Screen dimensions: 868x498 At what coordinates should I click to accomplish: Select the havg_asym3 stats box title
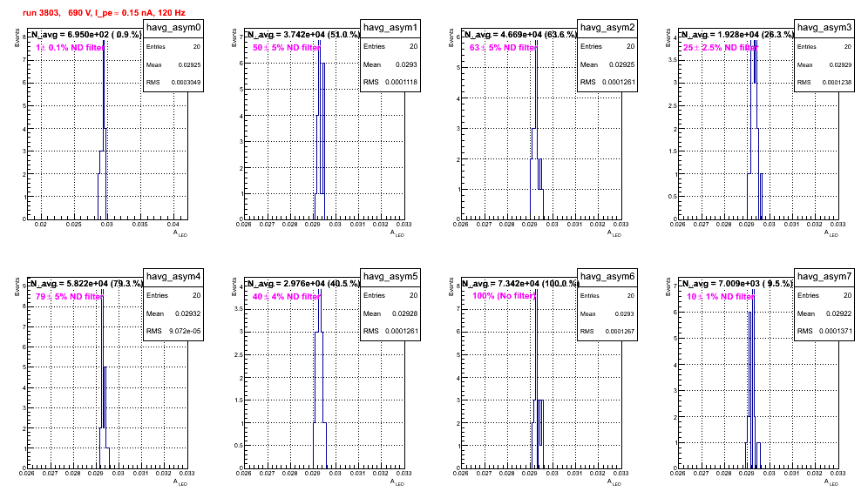pos(824,28)
